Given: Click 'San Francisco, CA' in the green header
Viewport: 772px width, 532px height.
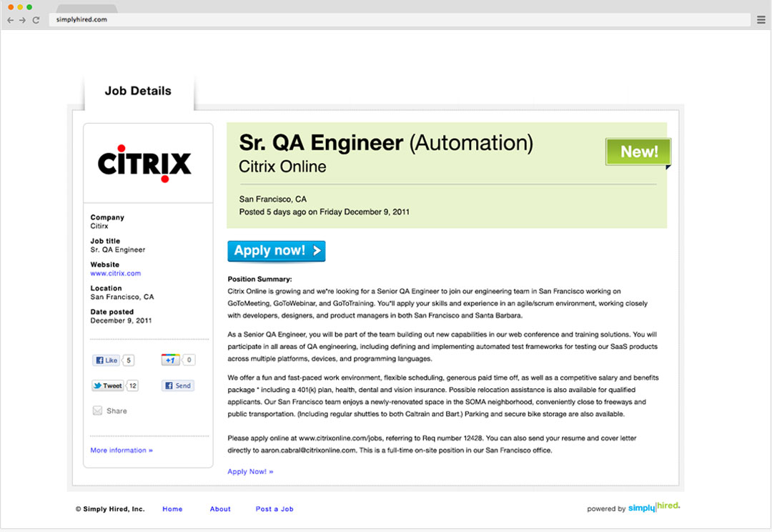Looking at the screenshot, I should pos(273,199).
